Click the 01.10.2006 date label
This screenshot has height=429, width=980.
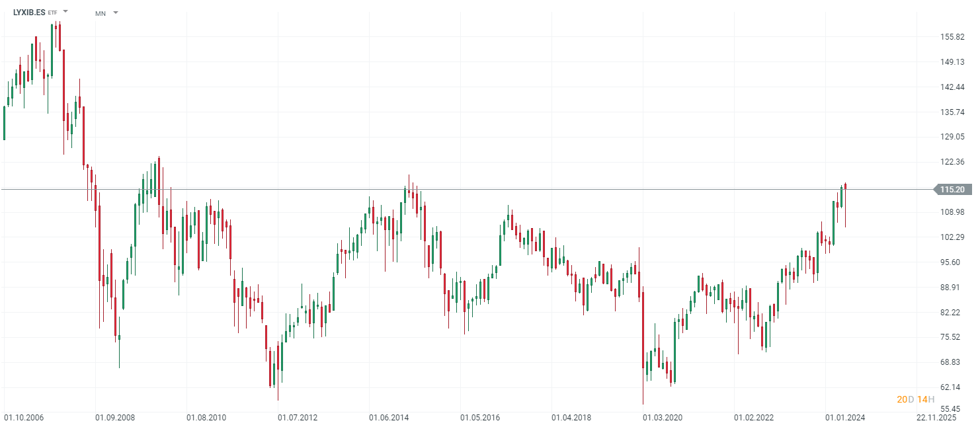tap(24, 418)
